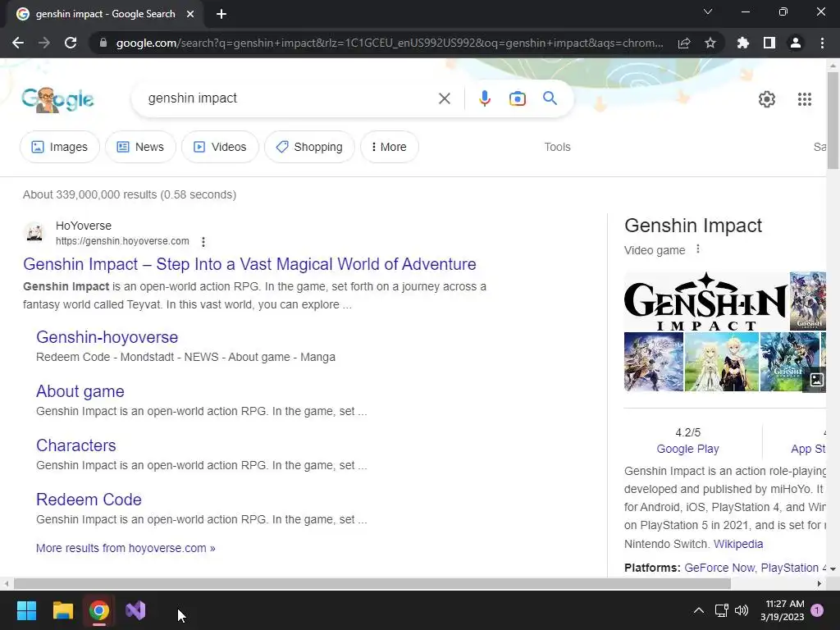Start voice search with microphone
Image resolution: width=840 pixels, height=630 pixels.
pos(484,98)
